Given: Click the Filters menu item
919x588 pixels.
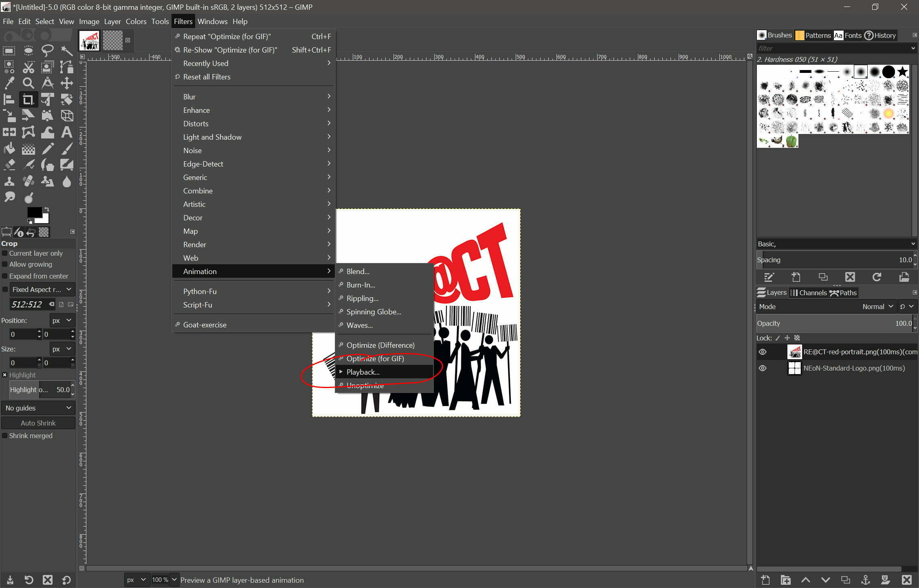Looking at the screenshot, I should pos(183,21).
